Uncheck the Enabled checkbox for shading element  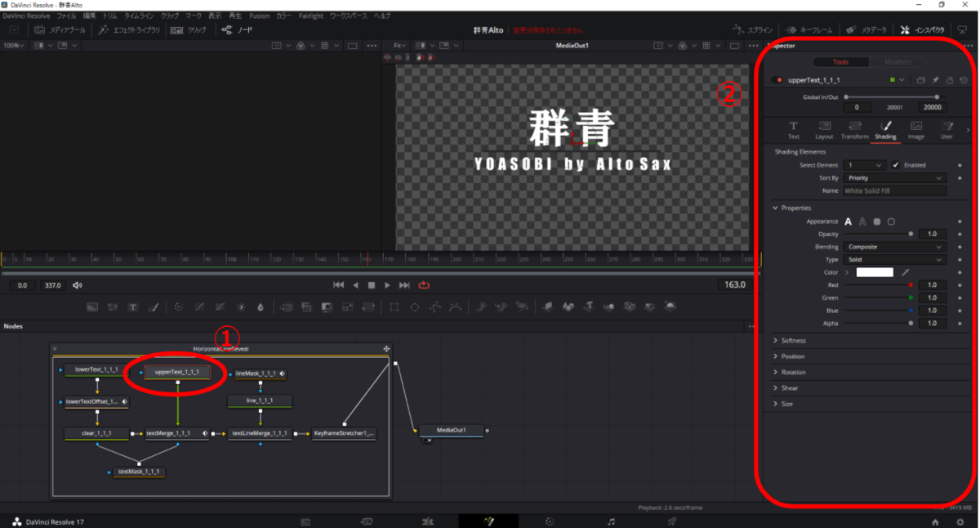(896, 165)
